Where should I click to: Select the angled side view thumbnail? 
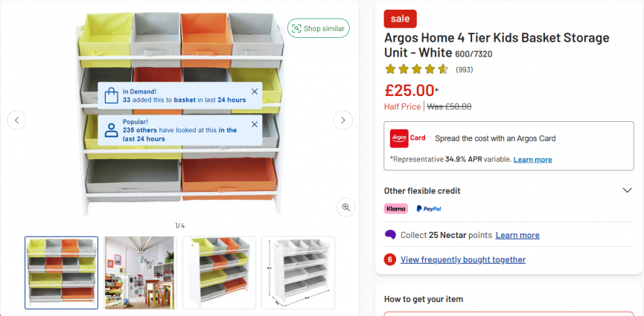219,272
